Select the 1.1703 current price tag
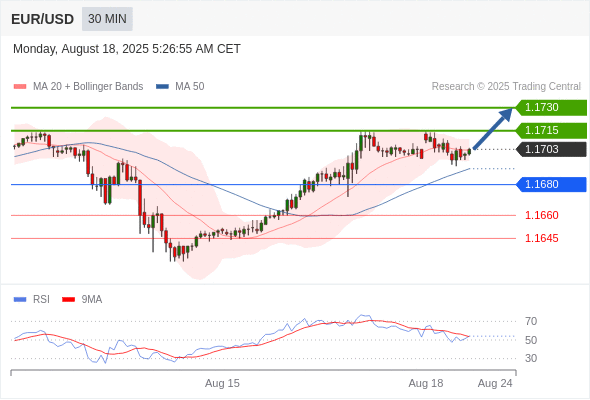 [x=551, y=149]
